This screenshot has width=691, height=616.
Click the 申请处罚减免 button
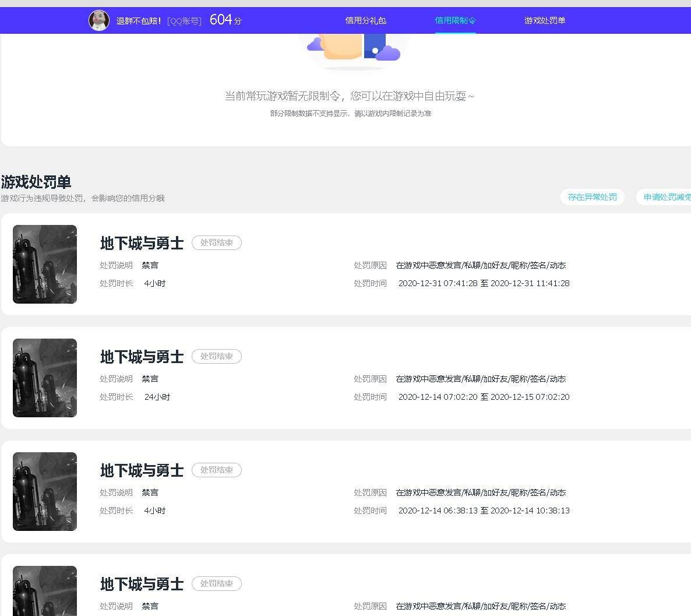tap(665, 197)
